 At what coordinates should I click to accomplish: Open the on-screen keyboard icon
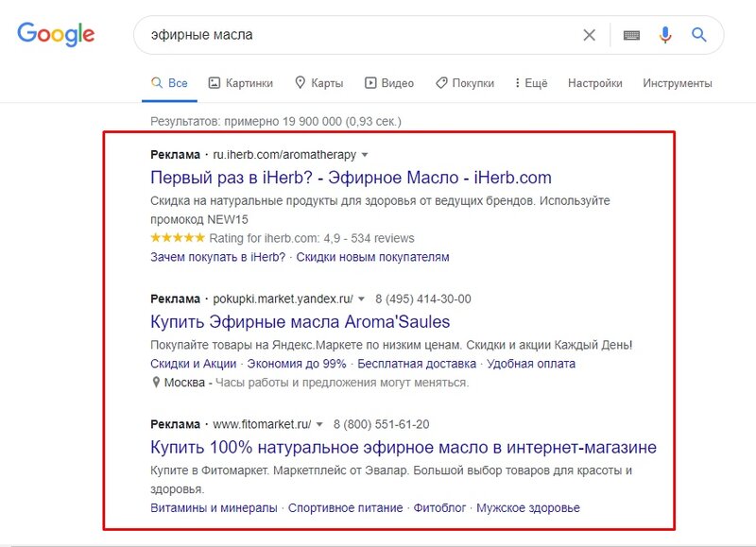point(631,35)
